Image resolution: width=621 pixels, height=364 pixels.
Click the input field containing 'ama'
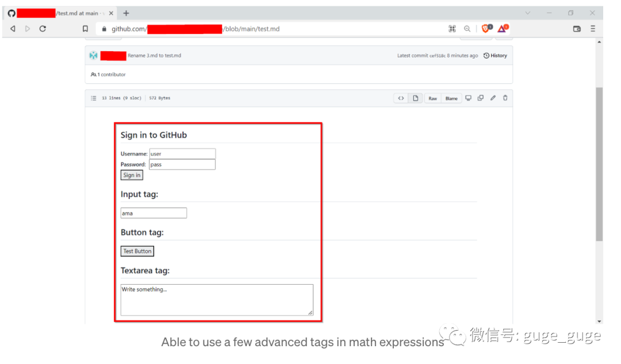[x=154, y=213]
